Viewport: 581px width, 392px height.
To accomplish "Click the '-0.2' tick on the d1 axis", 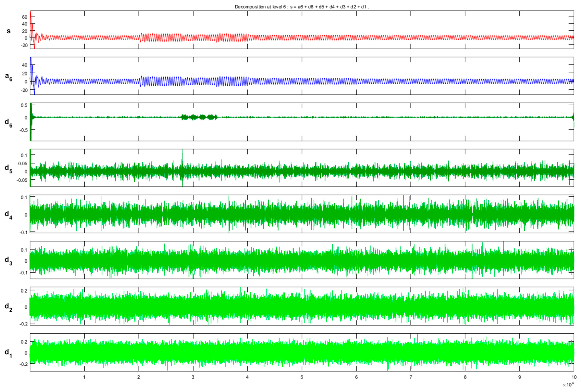I will (x=23, y=364).
